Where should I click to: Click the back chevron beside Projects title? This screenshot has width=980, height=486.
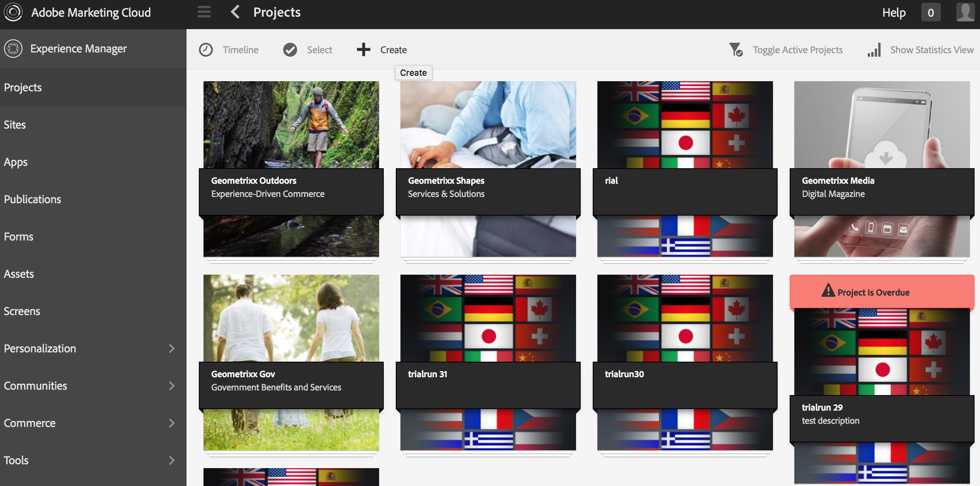point(235,12)
